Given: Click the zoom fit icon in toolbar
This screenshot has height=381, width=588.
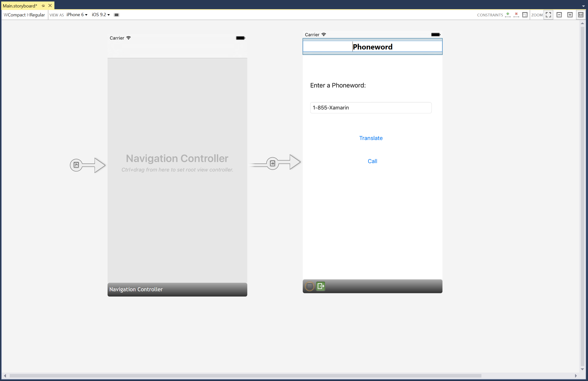Looking at the screenshot, I should pyautogui.click(x=549, y=15).
